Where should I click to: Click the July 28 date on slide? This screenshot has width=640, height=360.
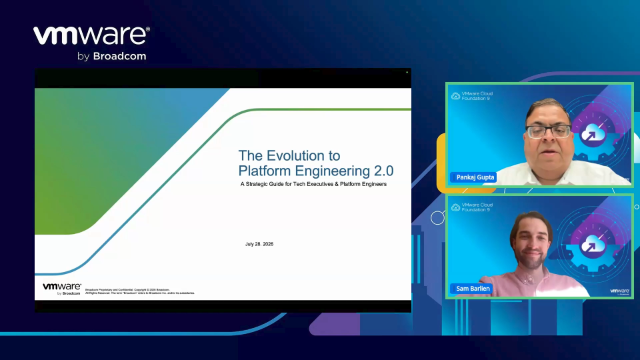[259, 244]
